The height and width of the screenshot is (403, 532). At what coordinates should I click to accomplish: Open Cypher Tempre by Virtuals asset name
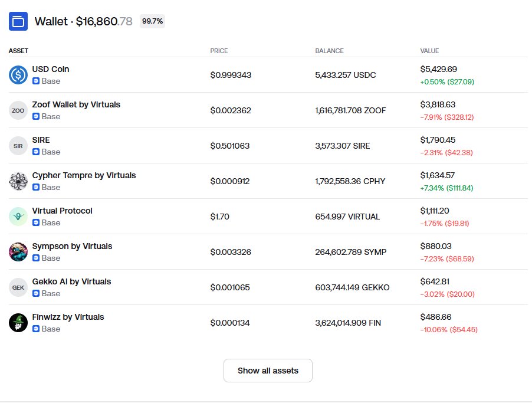pos(84,175)
